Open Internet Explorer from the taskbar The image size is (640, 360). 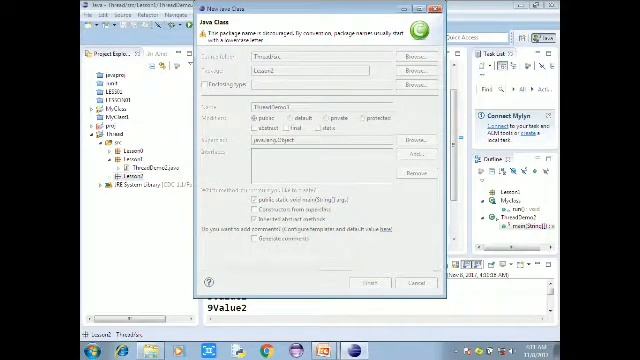(122, 351)
